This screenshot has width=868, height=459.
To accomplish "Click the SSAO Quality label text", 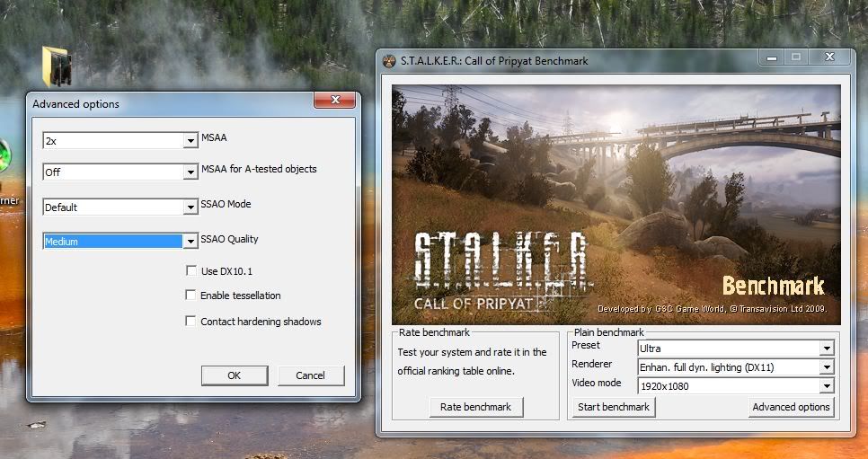I will pyautogui.click(x=229, y=239).
